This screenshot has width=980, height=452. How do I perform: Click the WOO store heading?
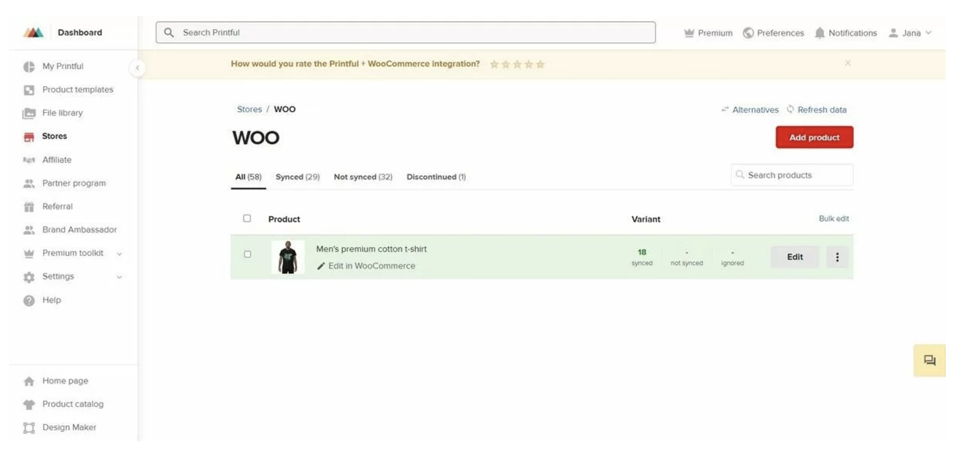tap(256, 138)
